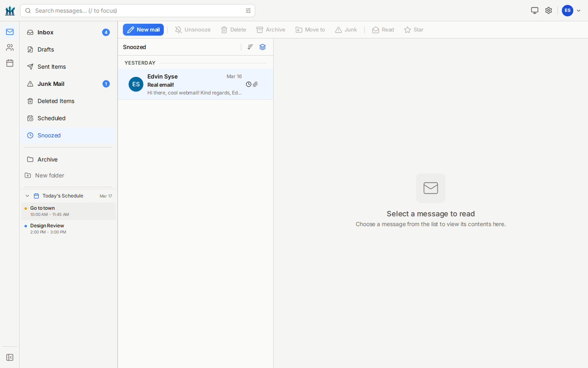
Task: Click the display monitor icon in header
Action: tap(535, 11)
